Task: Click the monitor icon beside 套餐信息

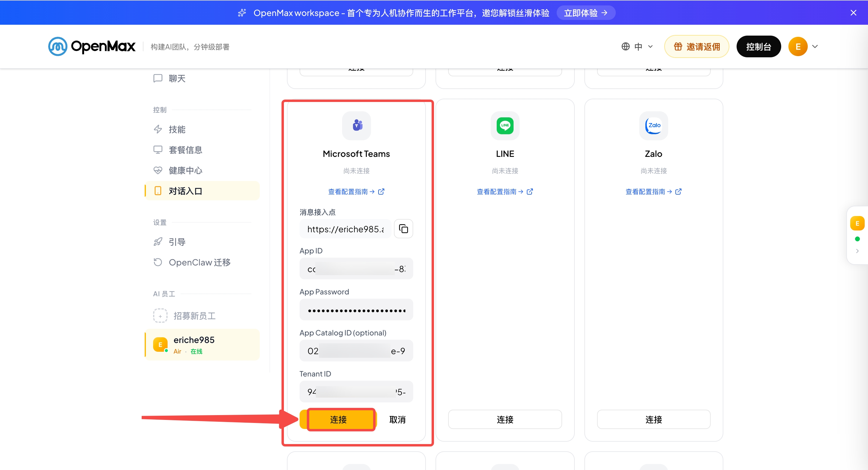Action: click(x=158, y=150)
